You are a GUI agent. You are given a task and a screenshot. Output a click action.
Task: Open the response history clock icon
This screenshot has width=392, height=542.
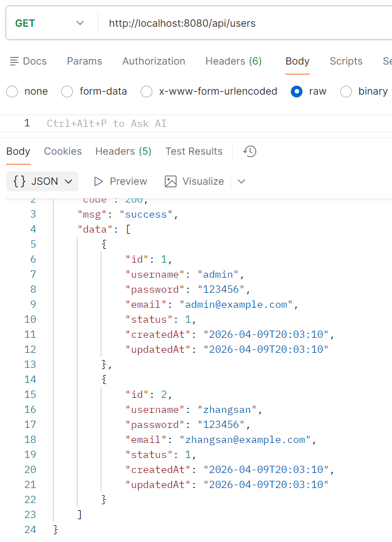pos(250,151)
